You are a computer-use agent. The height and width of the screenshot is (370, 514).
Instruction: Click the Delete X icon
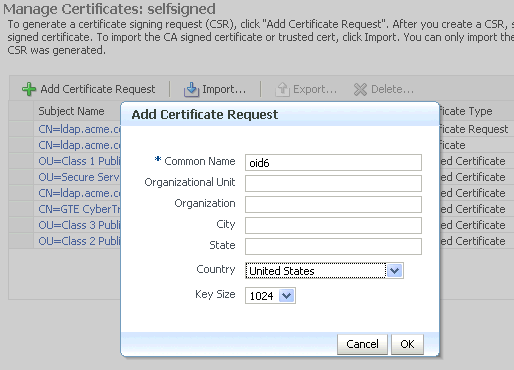click(x=360, y=89)
